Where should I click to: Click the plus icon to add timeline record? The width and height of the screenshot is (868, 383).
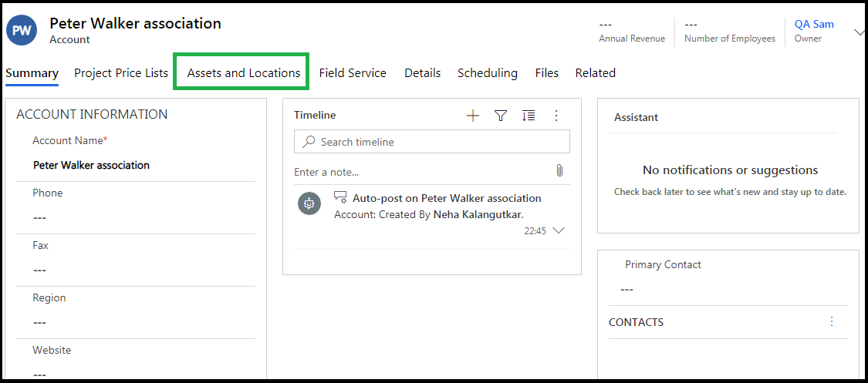pyautogui.click(x=473, y=116)
